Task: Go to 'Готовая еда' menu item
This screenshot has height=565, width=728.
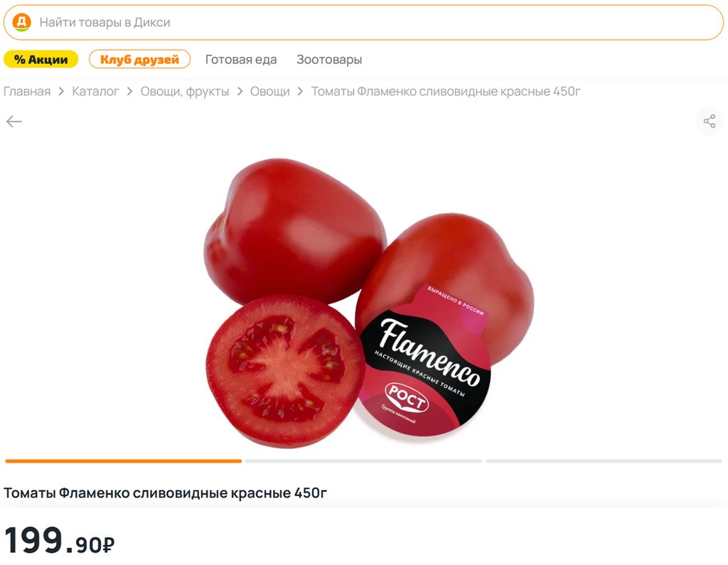Action: (x=241, y=60)
